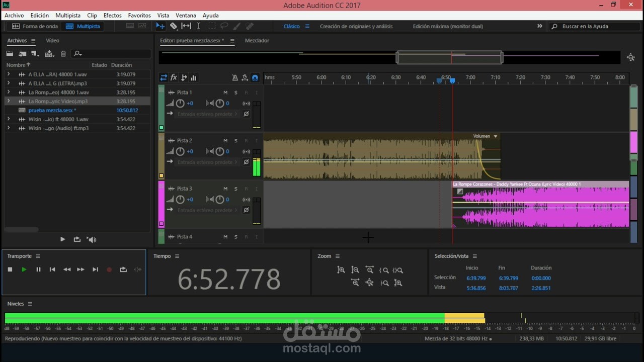Image resolution: width=644 pixels, height=362 pixels.
Task: Open the Clásico workspace menu
Action: pyautogui.click(x=307, y=26)
